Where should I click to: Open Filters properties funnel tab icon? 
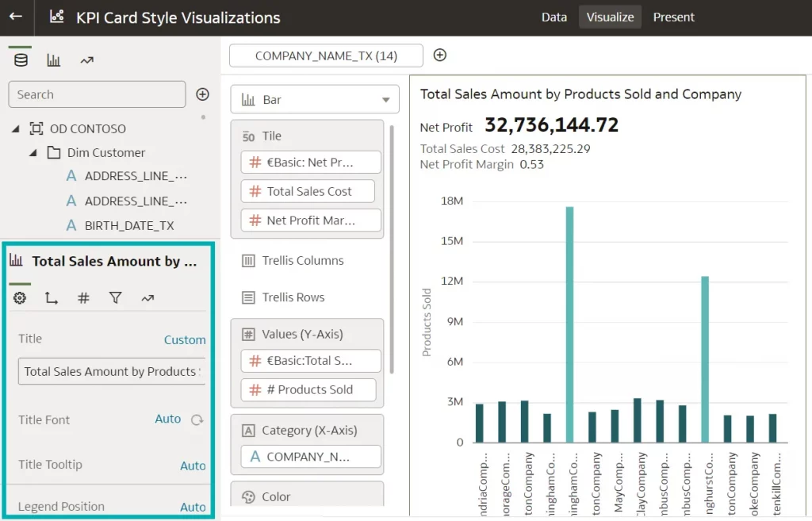[x=115, y=298]
